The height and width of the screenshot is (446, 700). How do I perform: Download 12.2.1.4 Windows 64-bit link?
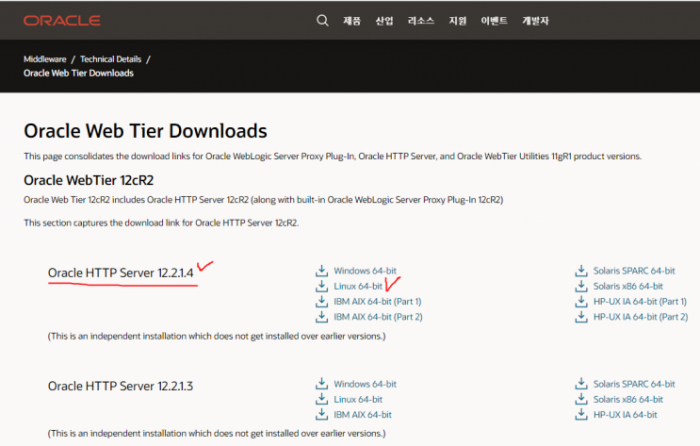click(x=365, y=271)
